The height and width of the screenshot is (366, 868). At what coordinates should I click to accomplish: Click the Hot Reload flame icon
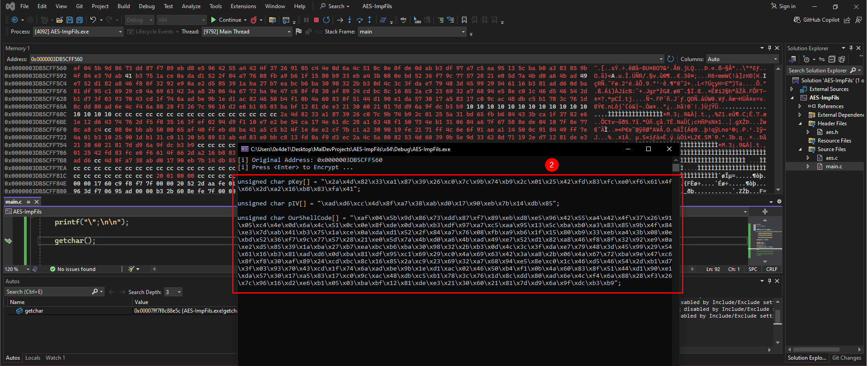(254, 20)
